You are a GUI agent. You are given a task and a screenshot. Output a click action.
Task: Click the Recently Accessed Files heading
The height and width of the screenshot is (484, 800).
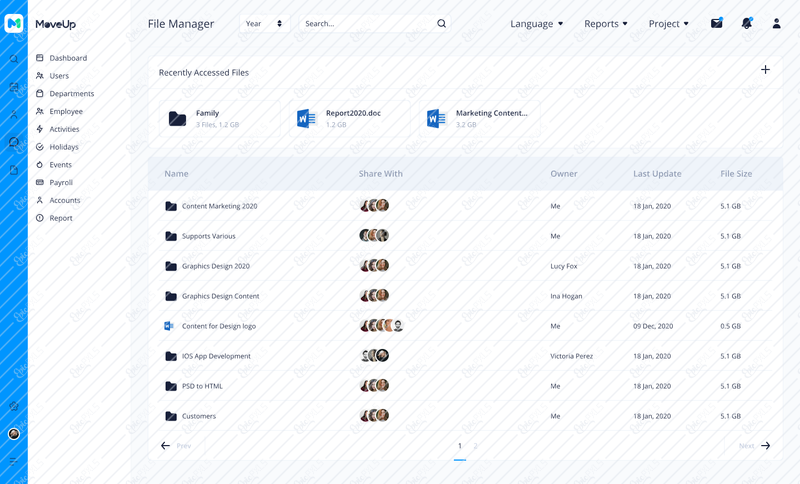204,73
